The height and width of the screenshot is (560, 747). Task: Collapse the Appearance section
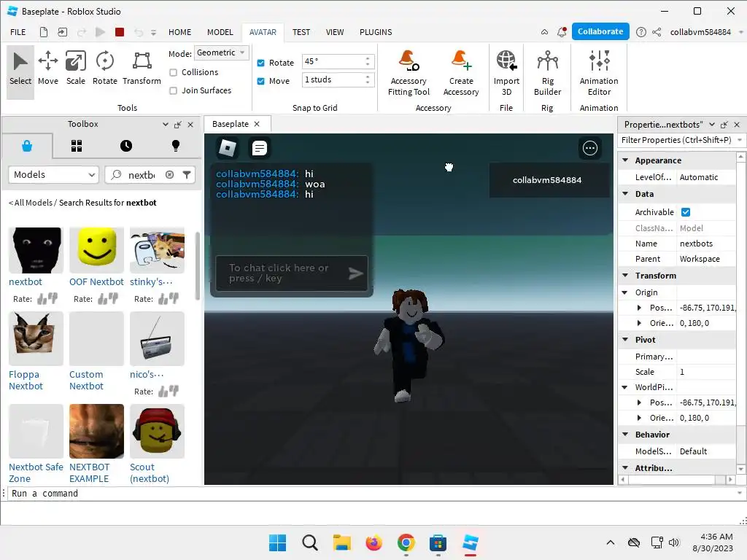pos(625,160)
